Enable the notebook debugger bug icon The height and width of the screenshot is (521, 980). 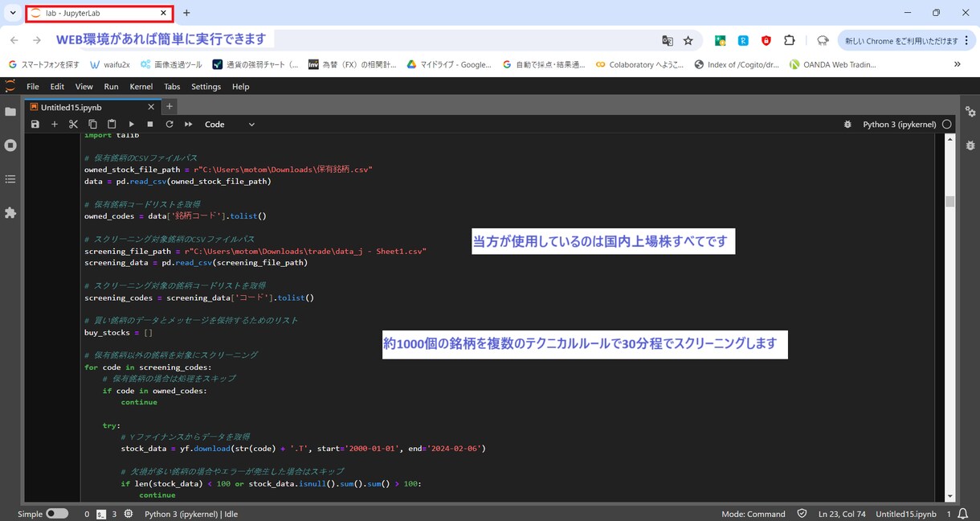tap(847, 125)
